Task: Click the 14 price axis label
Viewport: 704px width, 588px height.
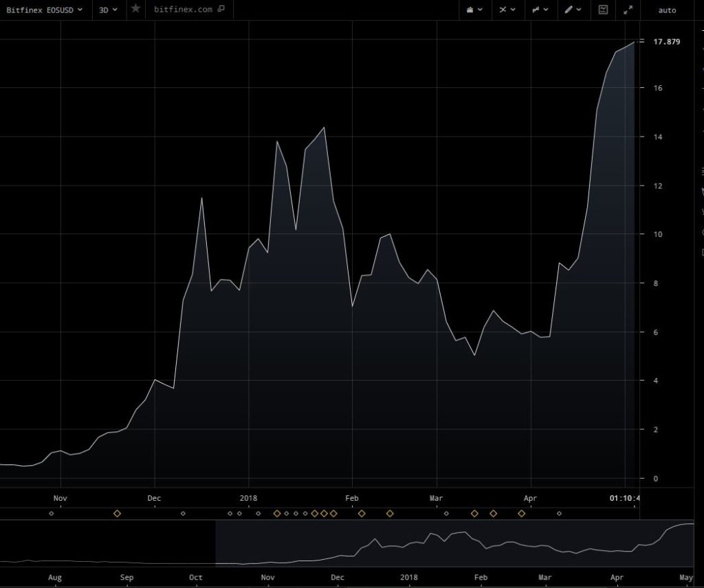Action: 658,137
